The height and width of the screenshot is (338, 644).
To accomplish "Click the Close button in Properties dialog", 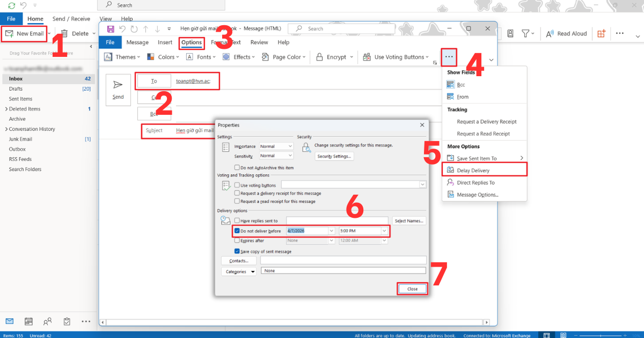I will coord(412,289).
